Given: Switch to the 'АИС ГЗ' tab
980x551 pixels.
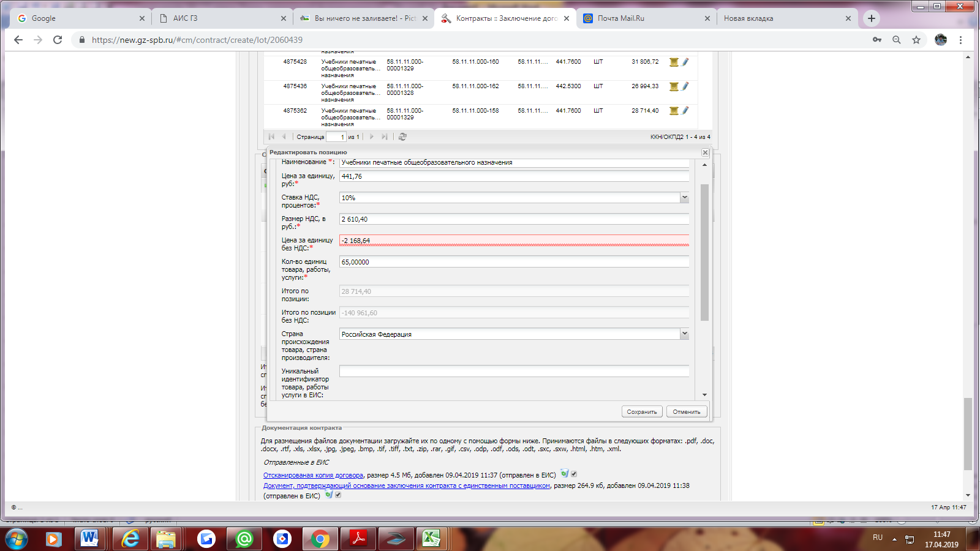Looking at the screenshot, I should tap(222, 18).
